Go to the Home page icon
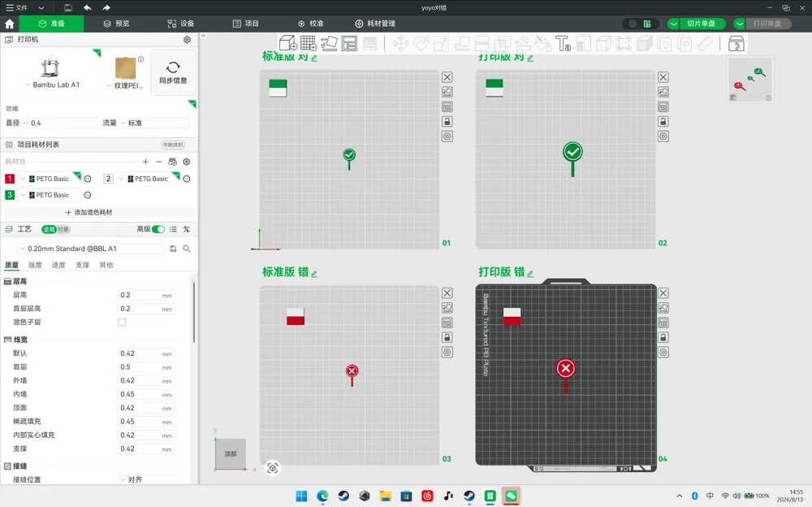The width and height of the screenshot is (812, 507). click(x=9, y=24)
